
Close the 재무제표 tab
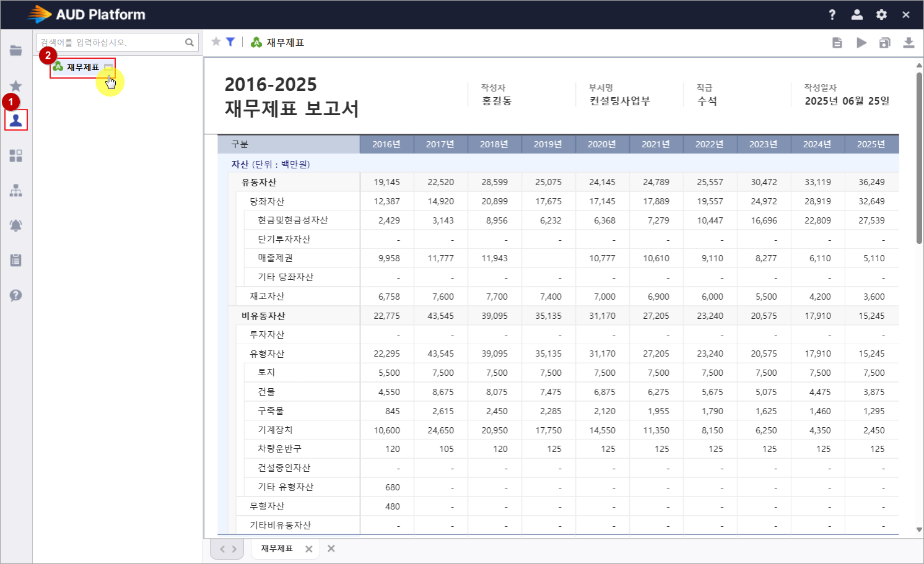309,549
